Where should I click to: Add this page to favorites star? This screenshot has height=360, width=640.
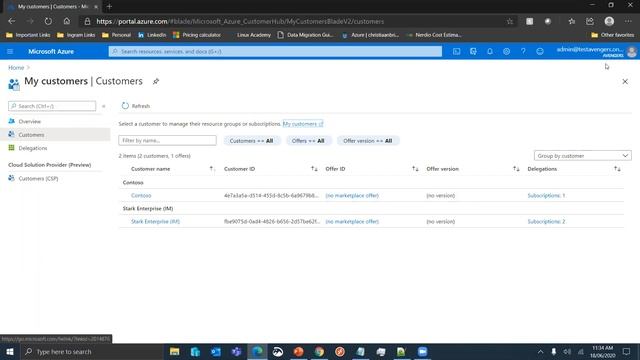[x=510, y=21]
